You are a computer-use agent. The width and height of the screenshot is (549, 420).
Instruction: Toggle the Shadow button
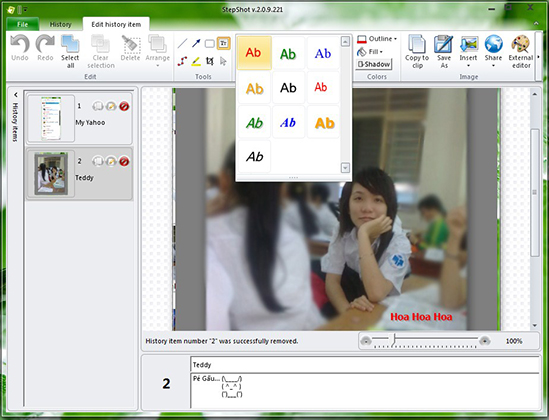coord(374,64)
